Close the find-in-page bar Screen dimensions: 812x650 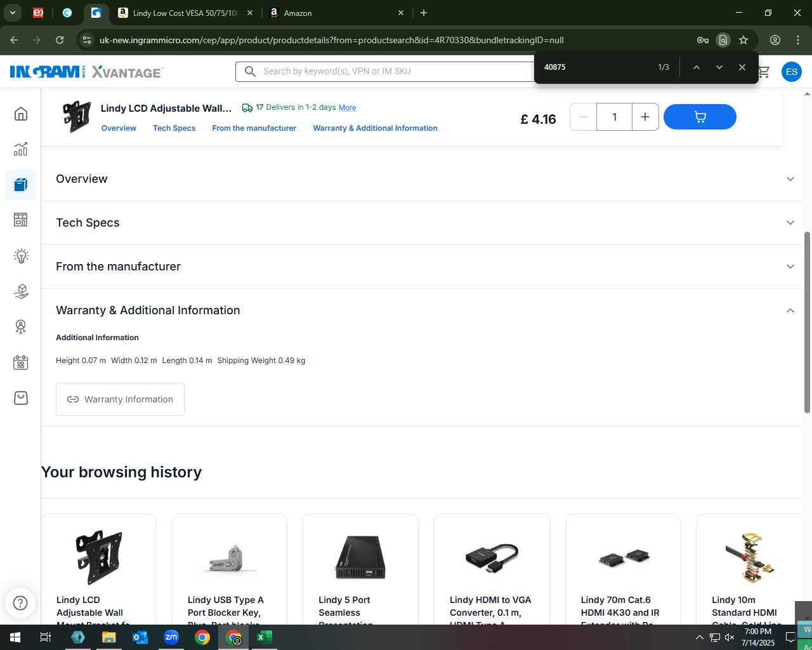(742, 67)
